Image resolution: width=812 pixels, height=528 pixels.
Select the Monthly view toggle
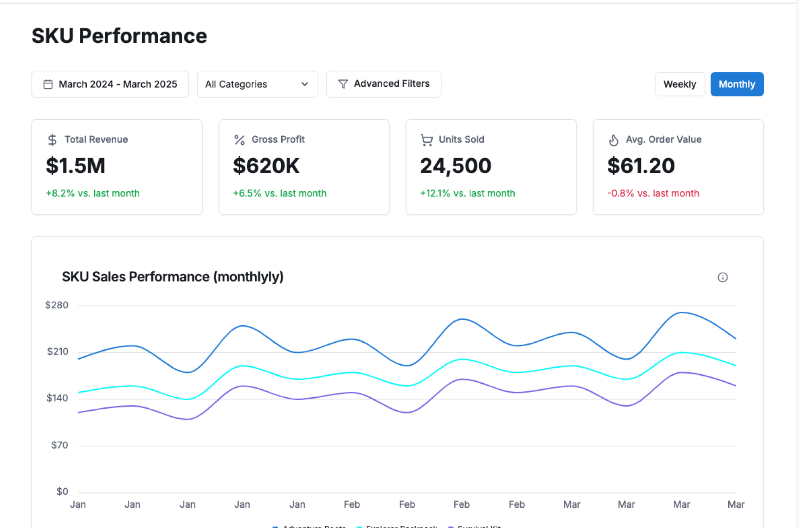tap(736, 84)
